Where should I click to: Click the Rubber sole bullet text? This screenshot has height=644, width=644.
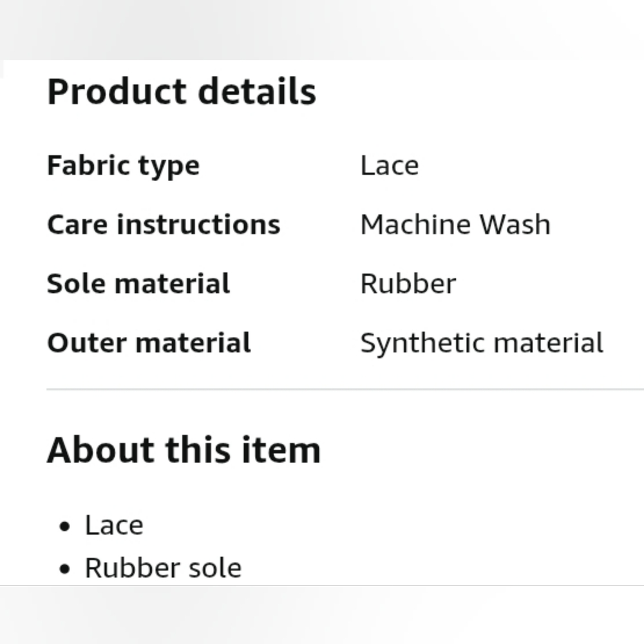[163, 568]
